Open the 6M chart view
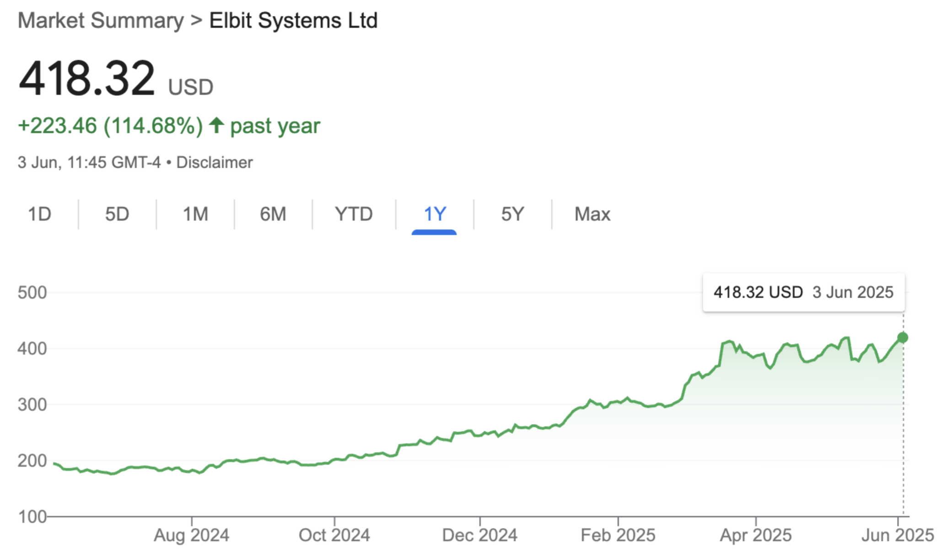 click(x=273, y=214)
